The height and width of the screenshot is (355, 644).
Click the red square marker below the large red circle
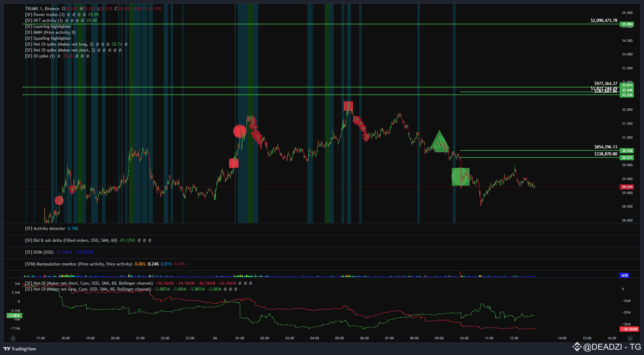(x=234, y=163)
